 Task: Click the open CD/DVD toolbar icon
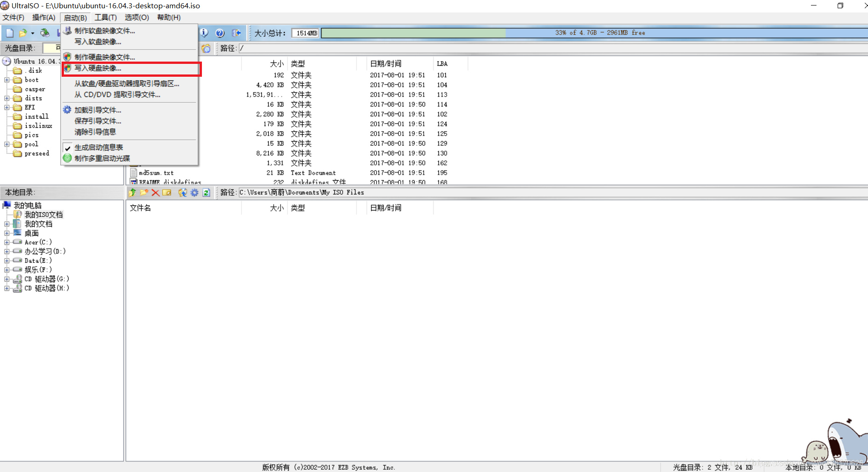point(45,33)
